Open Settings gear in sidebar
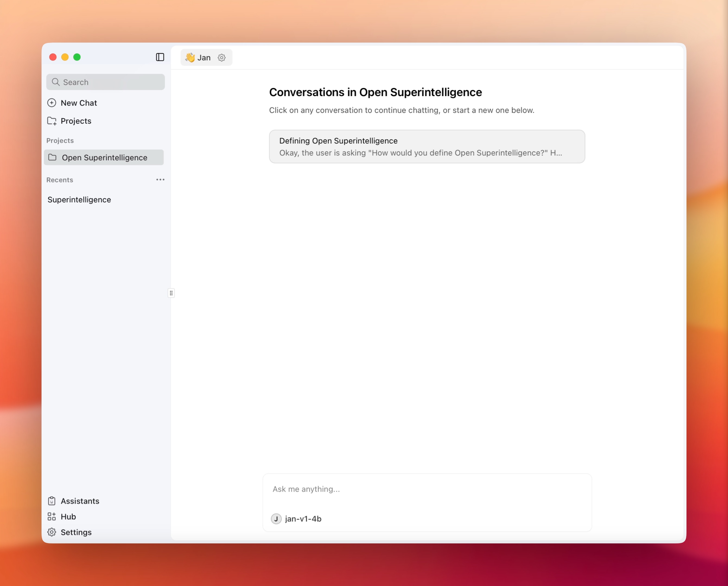Image resolution: width=728 pixels, height=586 pixels. pyautogui.click(x=52, y=532)
